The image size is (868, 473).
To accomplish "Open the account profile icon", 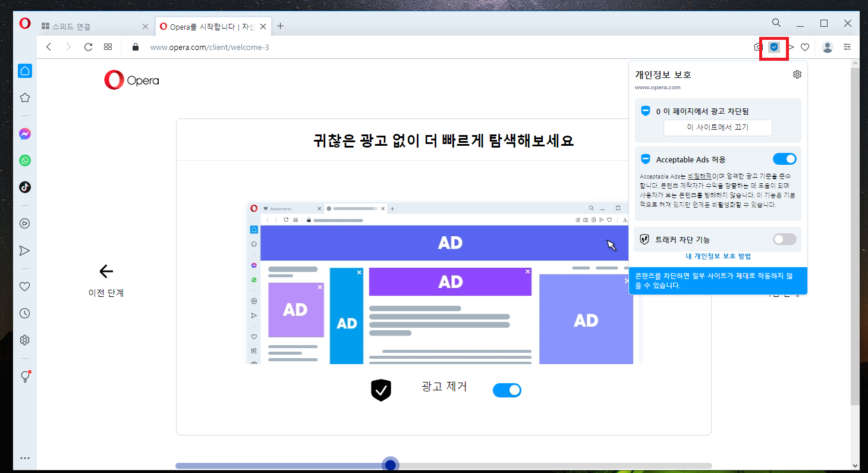I will 828,47.
